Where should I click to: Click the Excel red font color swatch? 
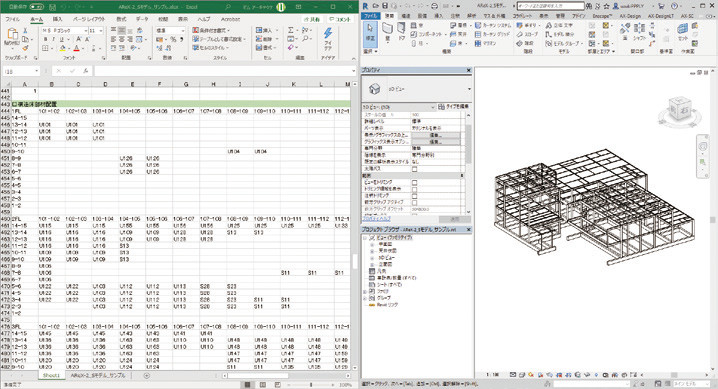[76, 49]
